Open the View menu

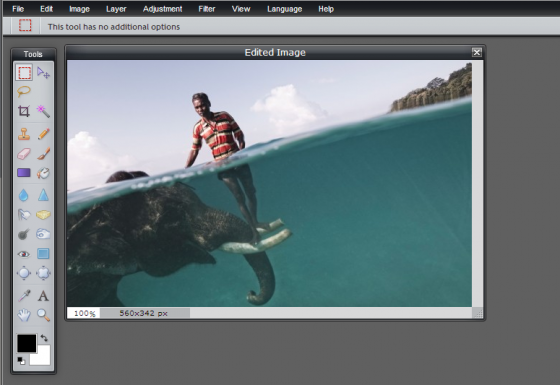(x=241, y=9)
